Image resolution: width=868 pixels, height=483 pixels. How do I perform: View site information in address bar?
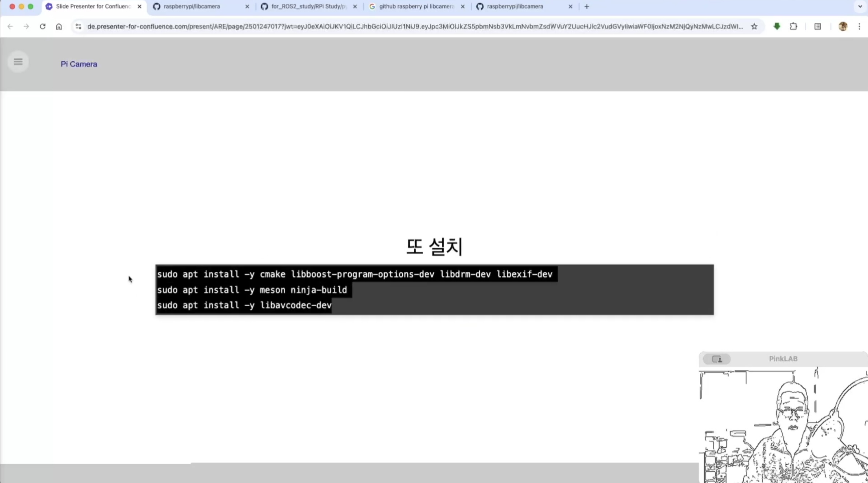point(78,27)
